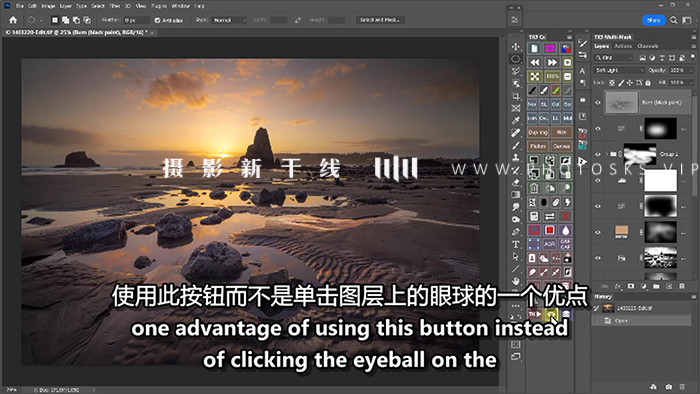
Task: Toggle the Anti-alias checkbox
Action: [157, 20]
